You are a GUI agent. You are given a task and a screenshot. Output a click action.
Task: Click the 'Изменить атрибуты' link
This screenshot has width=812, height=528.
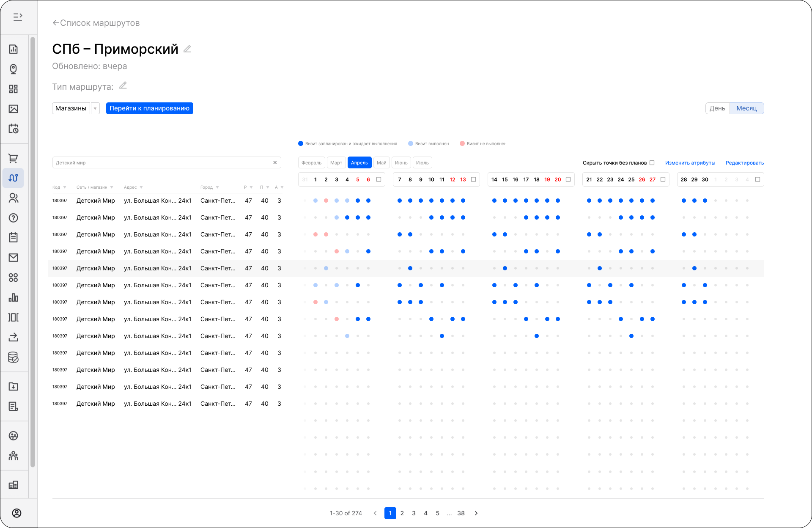(x=690, y=163)
